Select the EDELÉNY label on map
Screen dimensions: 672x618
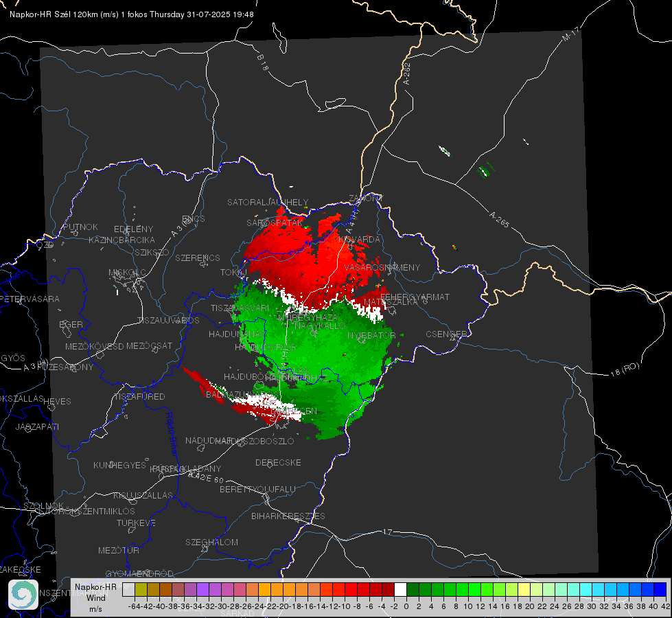pyautogui.click(x=133, y=229)
